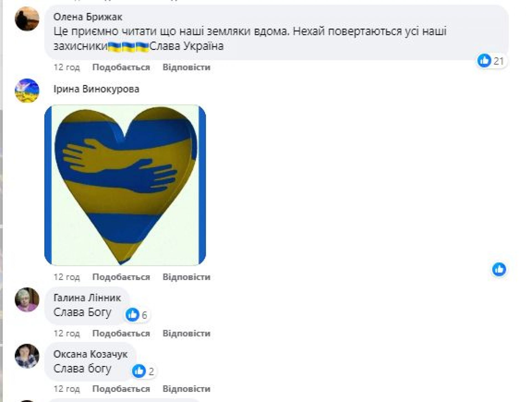Like Ірина Винокурова's heart image comment
This screenshot has width=532, height=402.
click(x=121, y=277)
